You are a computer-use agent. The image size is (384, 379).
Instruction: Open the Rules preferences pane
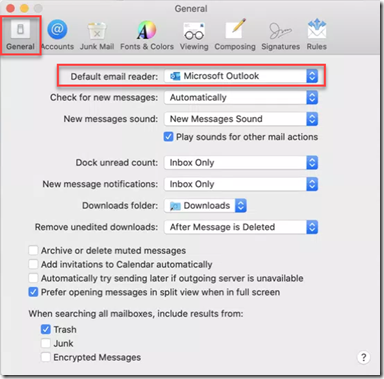click(317, 35)
